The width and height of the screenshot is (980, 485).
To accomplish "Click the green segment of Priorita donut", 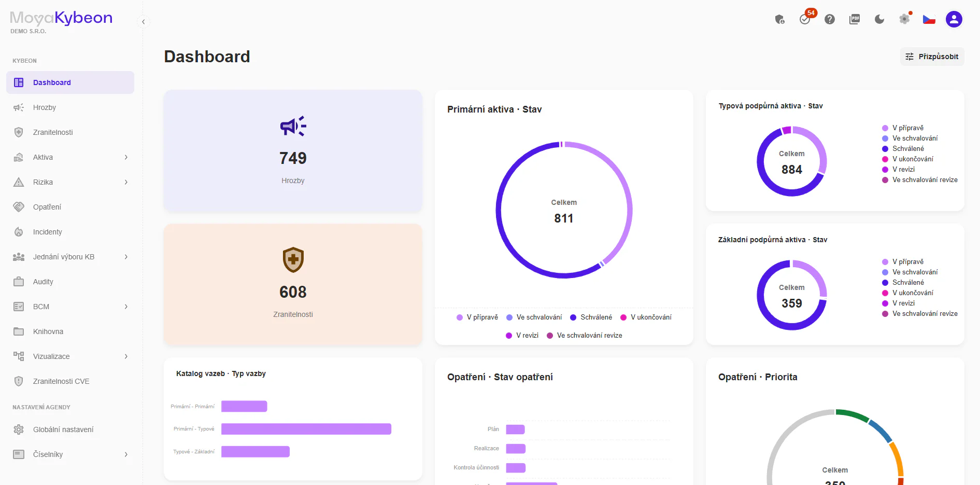I will point(852,414).
